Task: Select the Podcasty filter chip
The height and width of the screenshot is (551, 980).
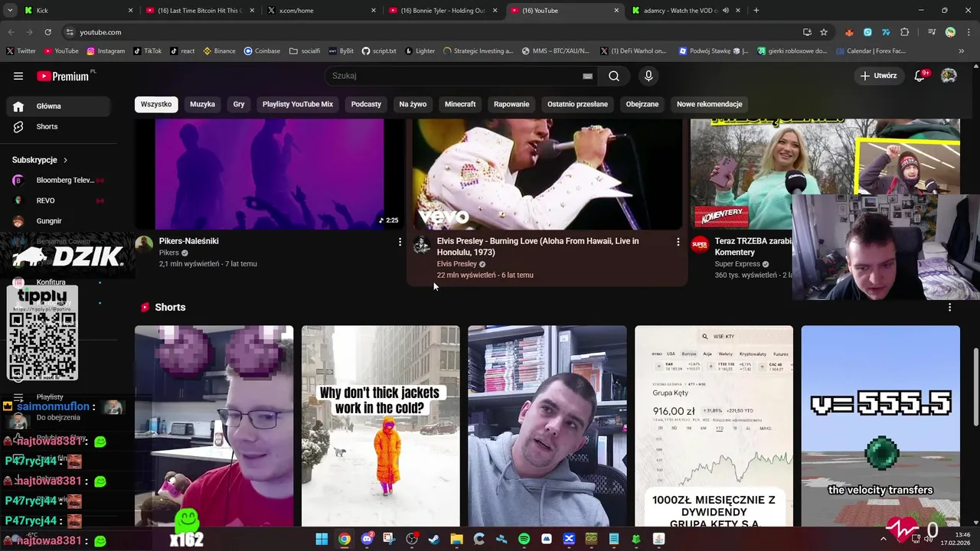Action: click(366, 104)
